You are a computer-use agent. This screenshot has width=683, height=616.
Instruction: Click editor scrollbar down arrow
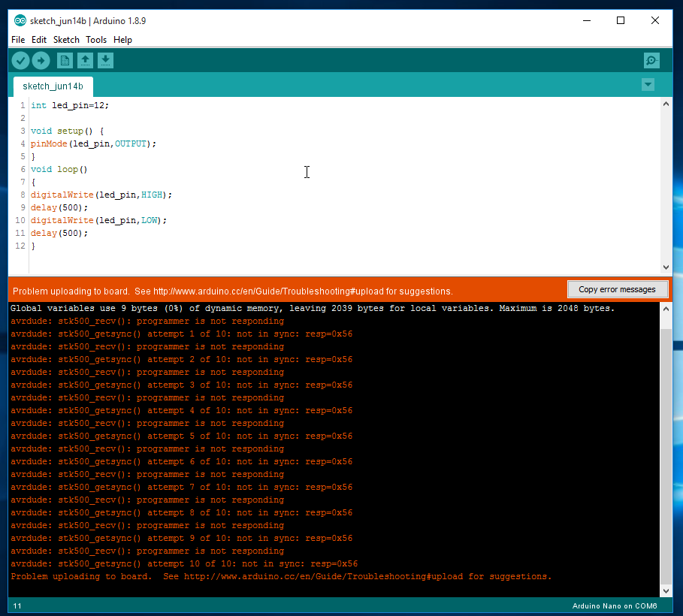[x=666, y=267]
